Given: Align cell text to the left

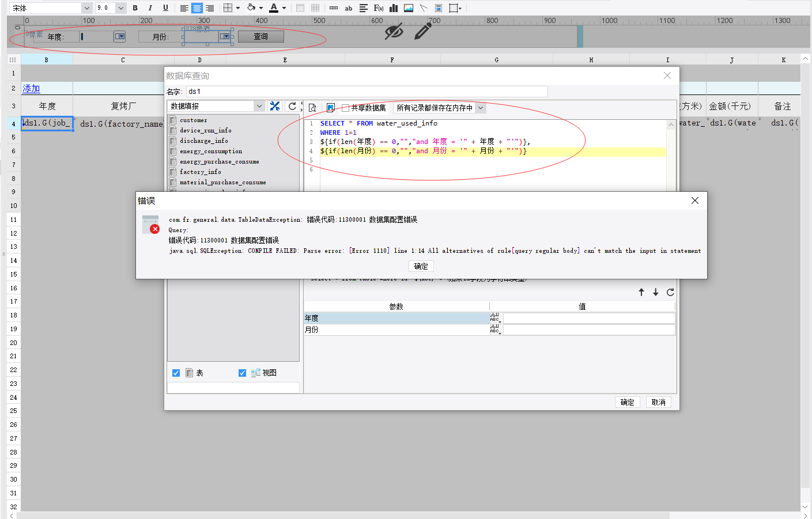Looking at the screenshot, I should point(184,8).
